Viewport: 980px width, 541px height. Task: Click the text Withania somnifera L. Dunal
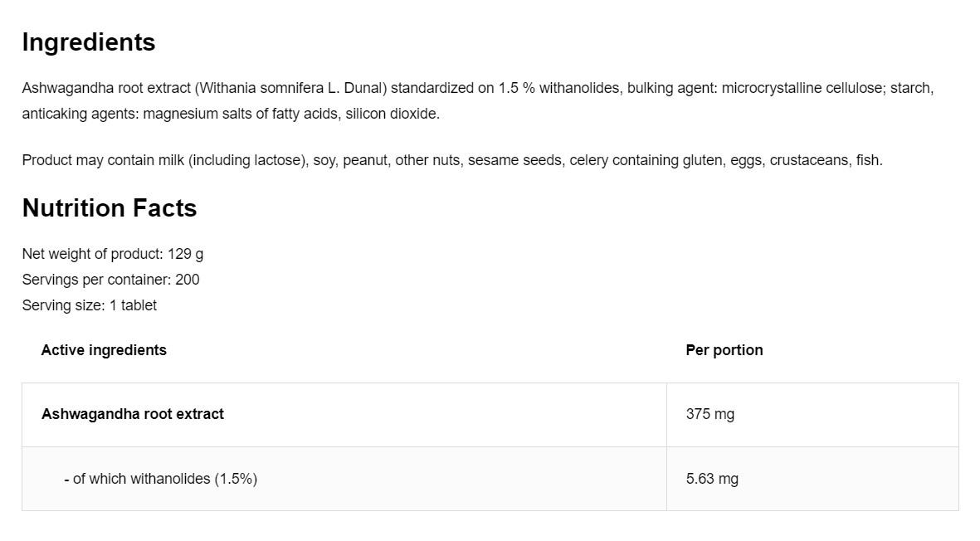click(291, 88)
